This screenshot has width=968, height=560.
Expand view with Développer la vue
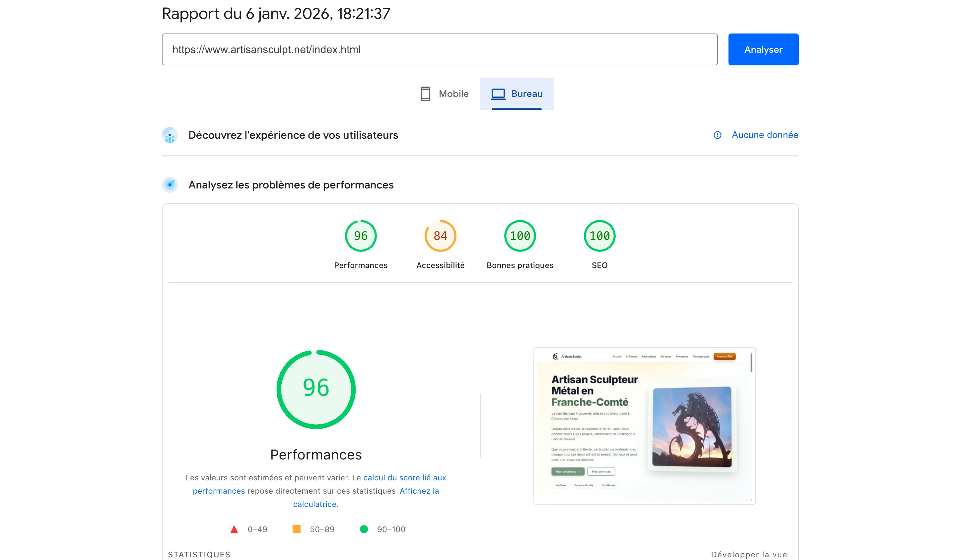click(x=748, y=554)
